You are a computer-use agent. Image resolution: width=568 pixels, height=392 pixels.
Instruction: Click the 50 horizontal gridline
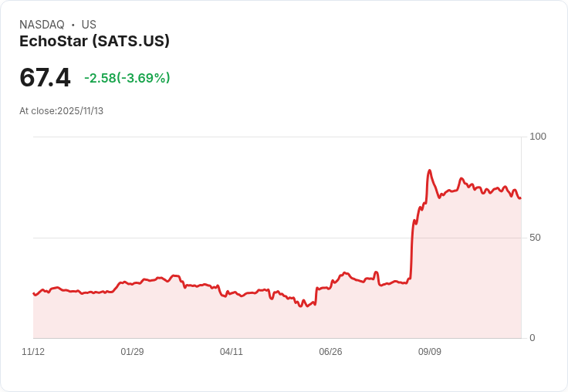(x=277, y=238)
